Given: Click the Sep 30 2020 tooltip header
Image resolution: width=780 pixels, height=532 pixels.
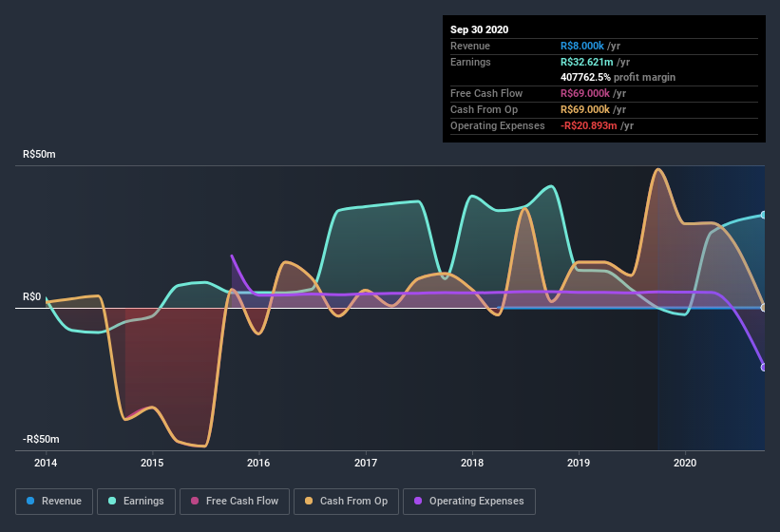Looking at the screenshot, I should (x=479, y=29).
